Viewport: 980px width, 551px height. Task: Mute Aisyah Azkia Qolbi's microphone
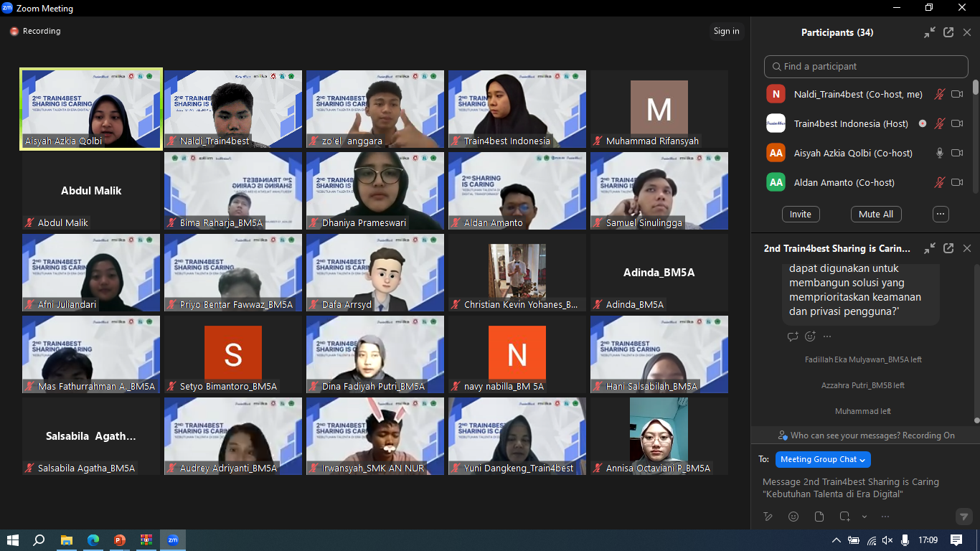pyautogui.click(x=940, y=153)
